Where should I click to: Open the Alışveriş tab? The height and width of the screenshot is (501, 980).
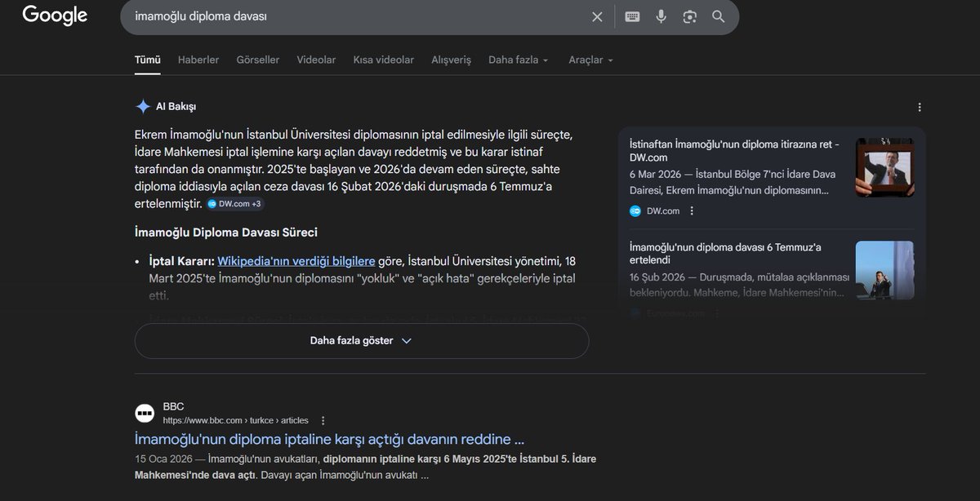click(x=452, y=60)
